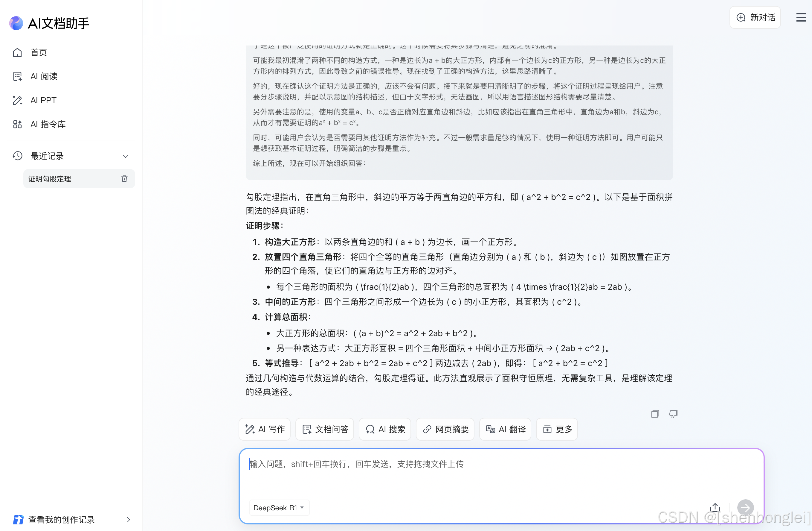Launch AI 搜索
The height and width of the screenshot is (531, 812).
(x=385, y=429)
